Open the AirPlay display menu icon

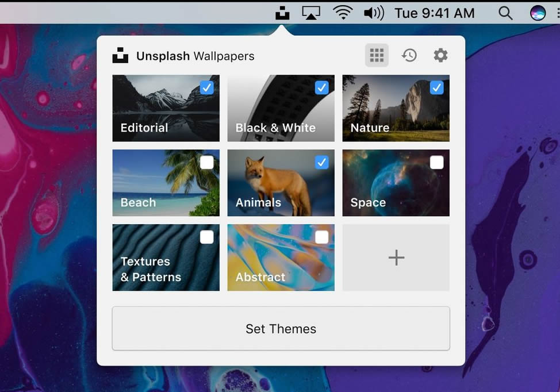[x=311, y=13]
